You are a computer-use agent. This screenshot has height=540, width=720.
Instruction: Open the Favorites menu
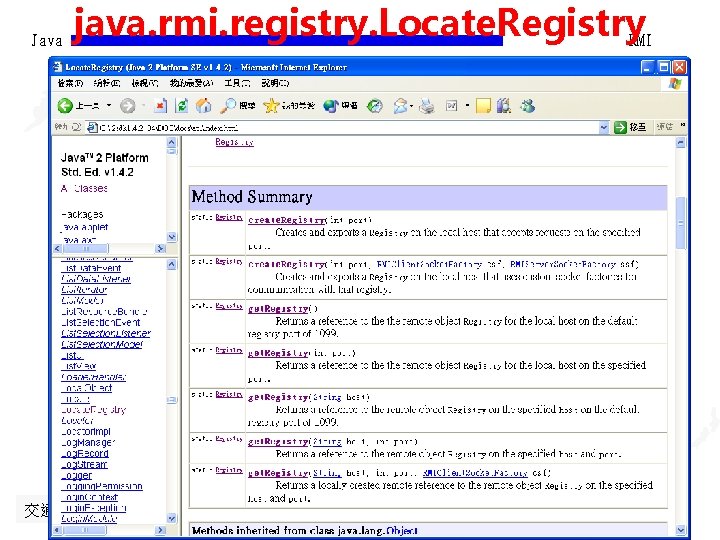coord(191,83)
